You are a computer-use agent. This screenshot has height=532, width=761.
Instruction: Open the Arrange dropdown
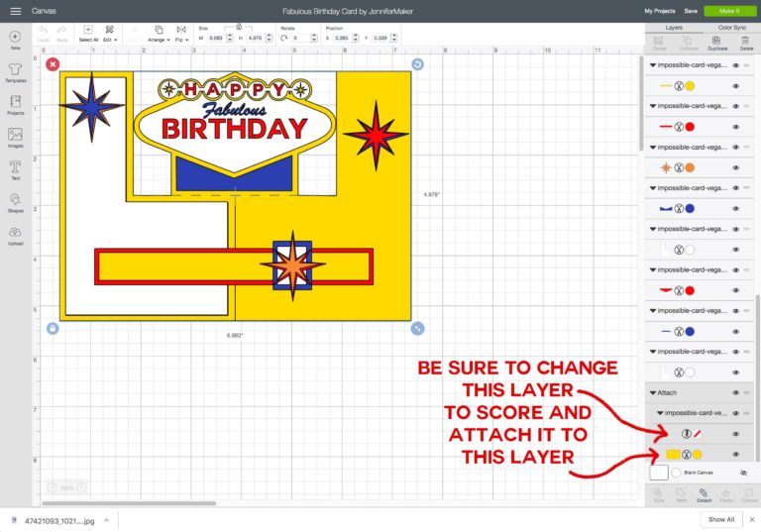(159, 34)
